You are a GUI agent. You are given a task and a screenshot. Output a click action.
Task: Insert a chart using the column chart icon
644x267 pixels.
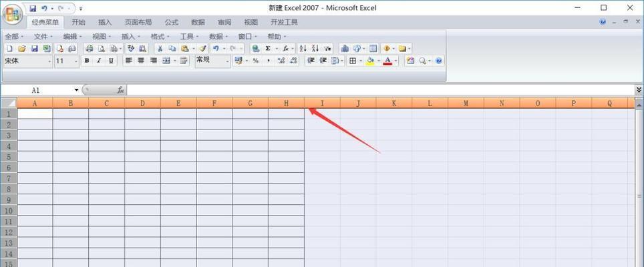tap(345, 49)
